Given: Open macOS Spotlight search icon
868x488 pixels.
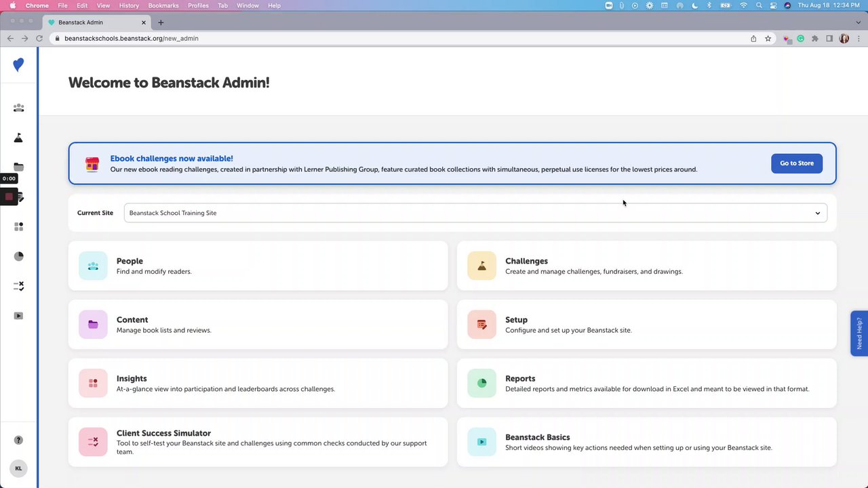Looking at the screenshot, I should tap(759, 5).
